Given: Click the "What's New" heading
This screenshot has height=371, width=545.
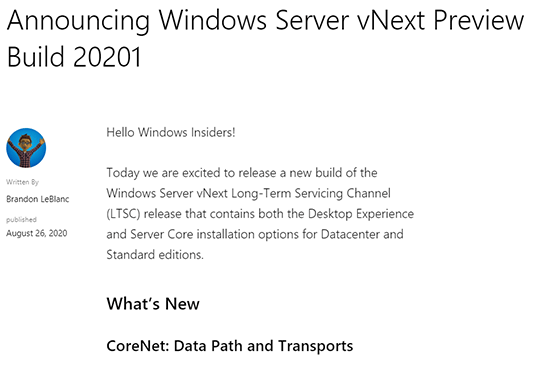Looking at the screenshot, I should coord(153,304).
